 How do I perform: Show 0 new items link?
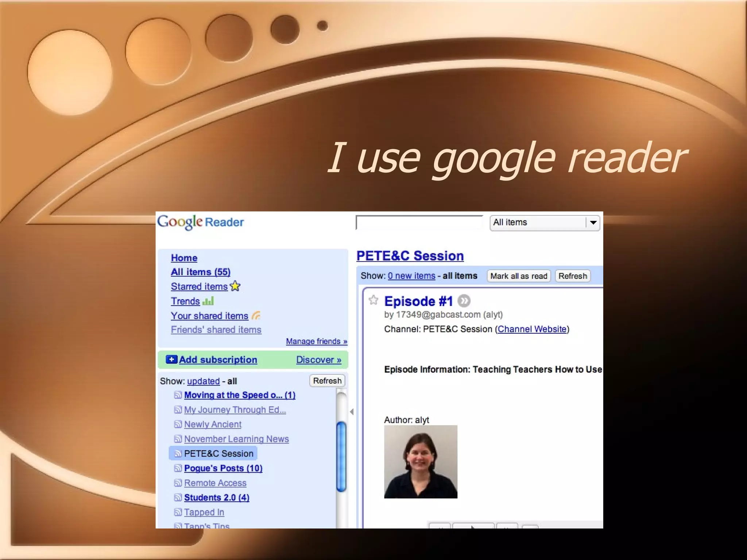pyautogui.click(x=411, y=276)
